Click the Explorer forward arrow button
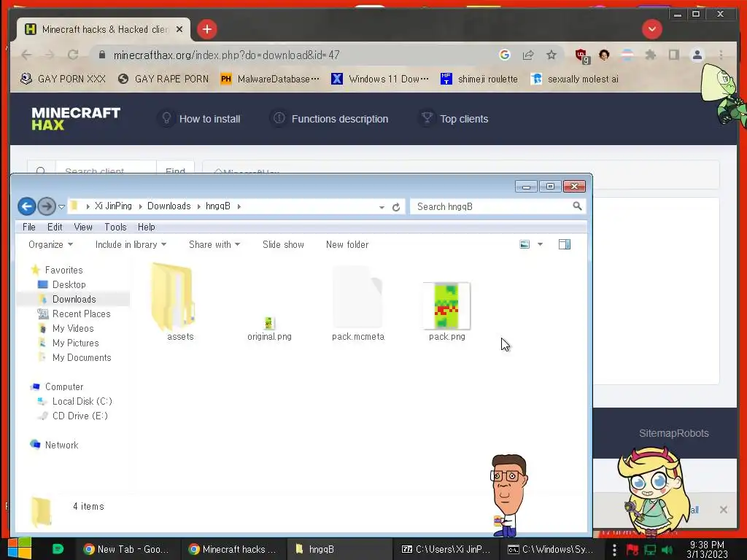The width and height of the screenshot is (747, 560). pyautogui.click(x=46, y=206)
